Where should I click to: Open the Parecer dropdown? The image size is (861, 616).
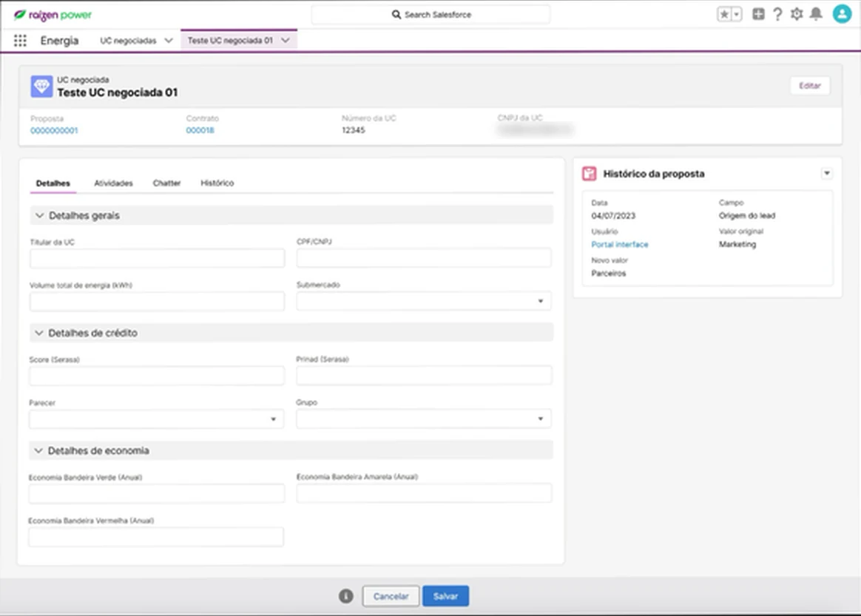[x=157, y=419]
